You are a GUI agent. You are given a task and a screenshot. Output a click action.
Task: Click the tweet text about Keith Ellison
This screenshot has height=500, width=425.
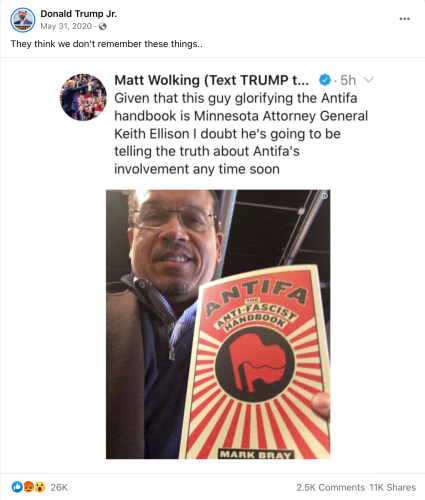point(241,134)
